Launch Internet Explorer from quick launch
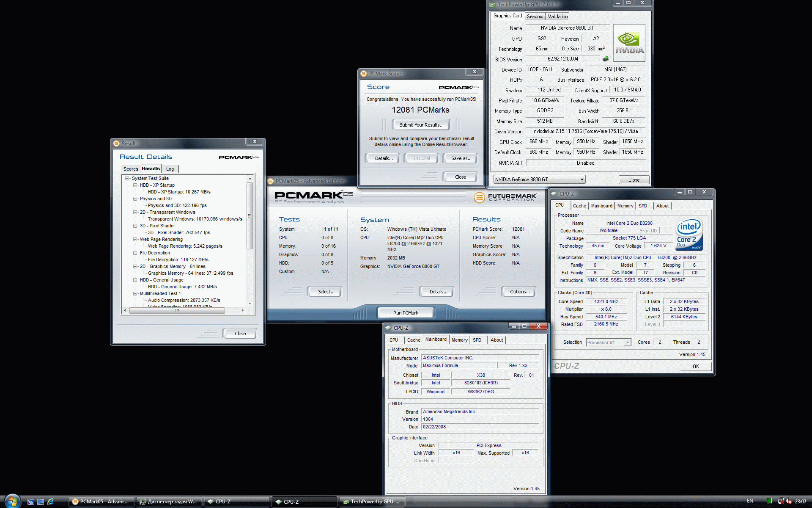The image size is (812, 508). coord(50,502)
